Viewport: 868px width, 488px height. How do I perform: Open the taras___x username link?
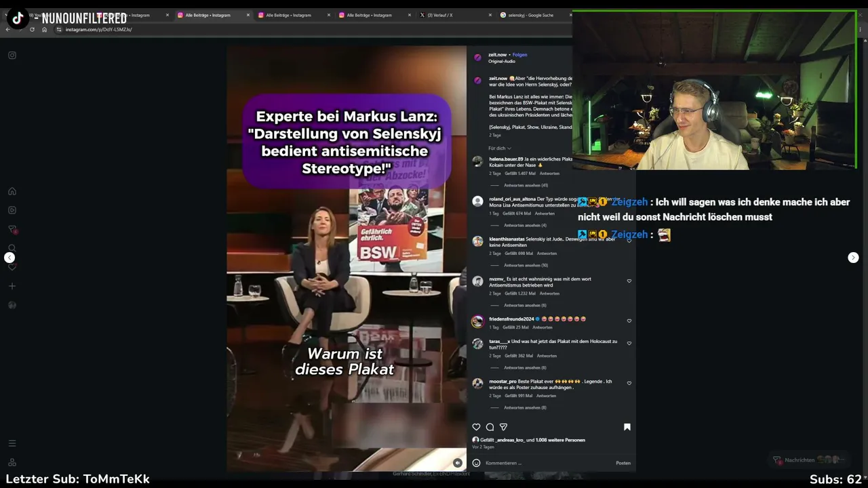tap(499, 342)
